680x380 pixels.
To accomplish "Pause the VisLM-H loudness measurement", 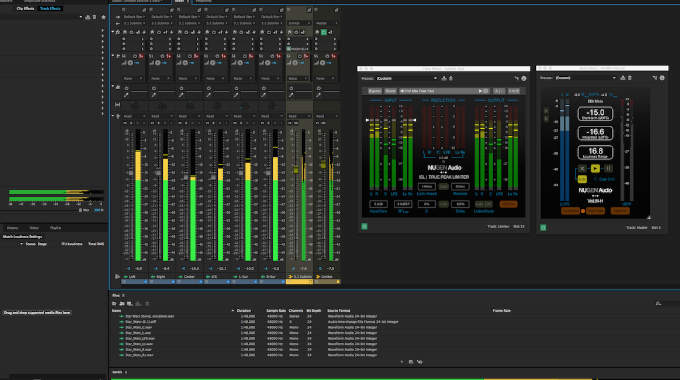I will (608, 168).
